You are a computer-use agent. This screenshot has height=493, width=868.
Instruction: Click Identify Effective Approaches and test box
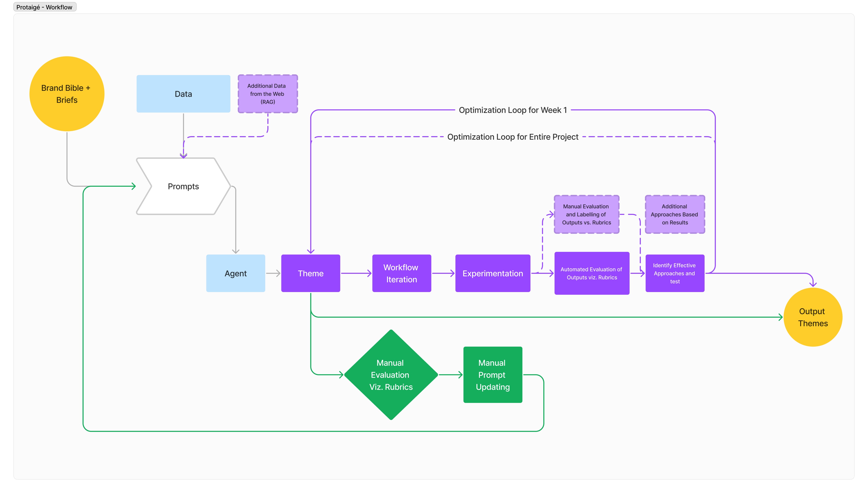(x=674, y=273)
